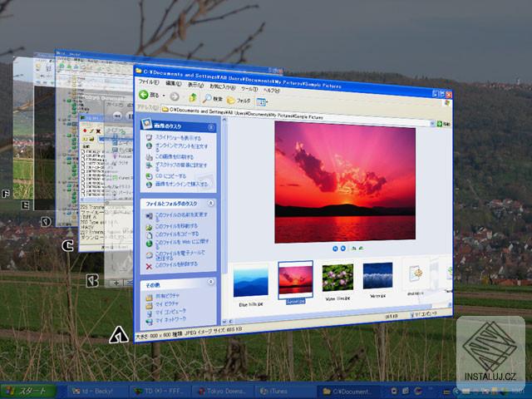
Task: Click the green Go (移動) button
Action: 444,124
